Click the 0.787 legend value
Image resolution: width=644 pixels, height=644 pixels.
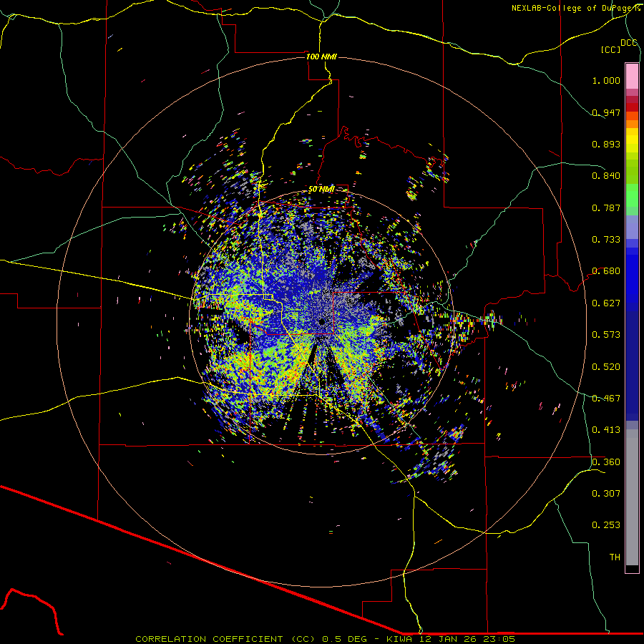[606, 208]
